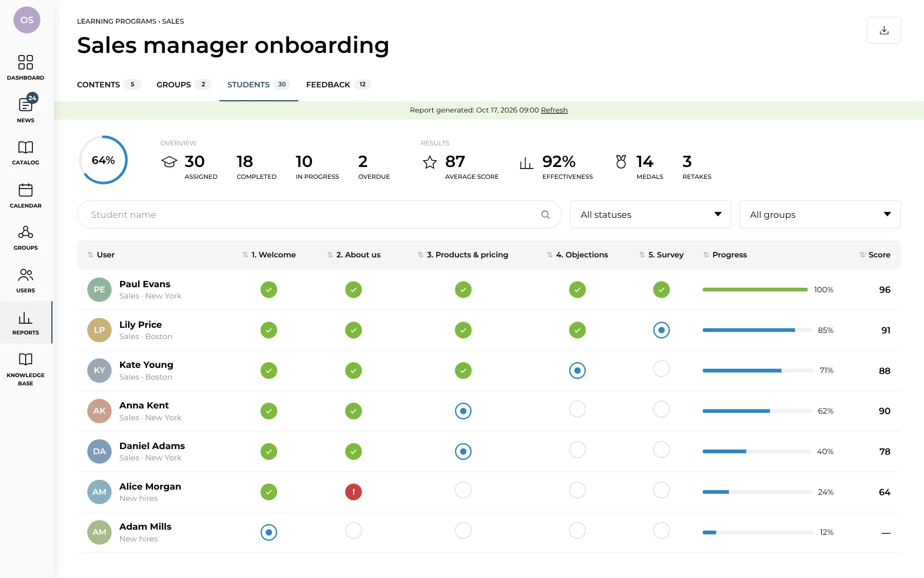Go to Catalog in sidebar
Viewport: 924px width, 578px height.
tap(26, 153)
